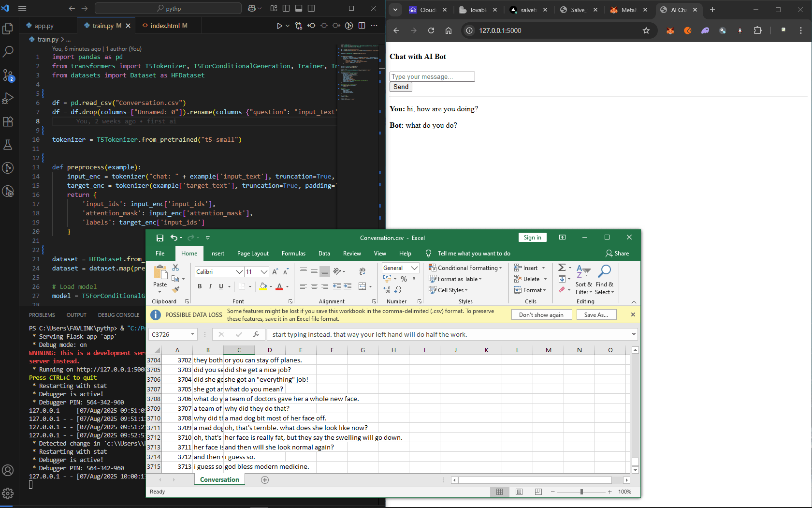Open the Source Control view with badge

(x=8, y=75)
